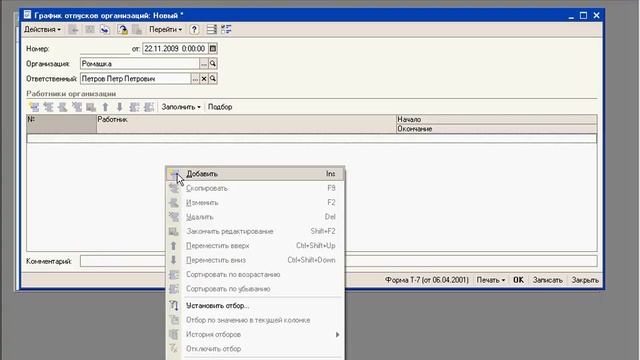
Task: Click the Работник column header
Action: [246, 124]
